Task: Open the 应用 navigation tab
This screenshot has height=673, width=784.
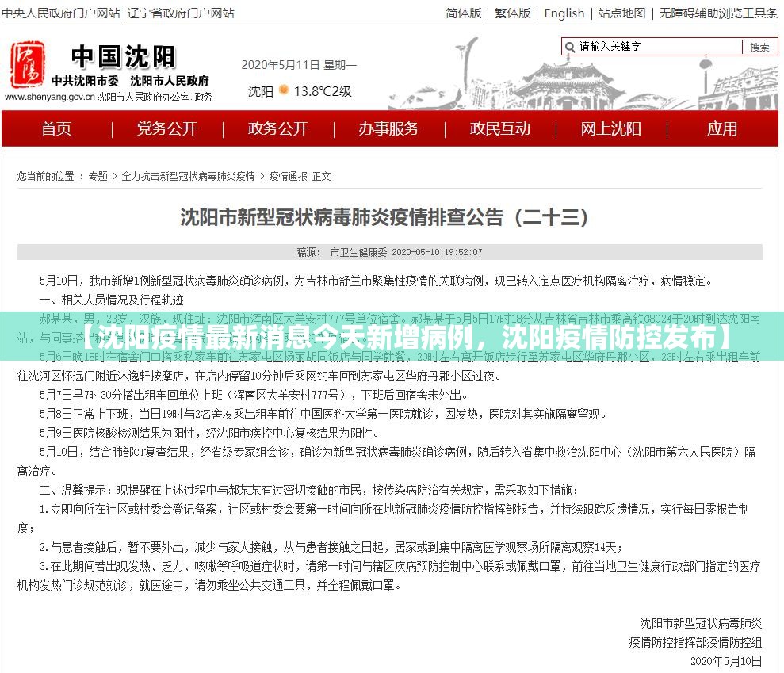Action: point(721,129)
